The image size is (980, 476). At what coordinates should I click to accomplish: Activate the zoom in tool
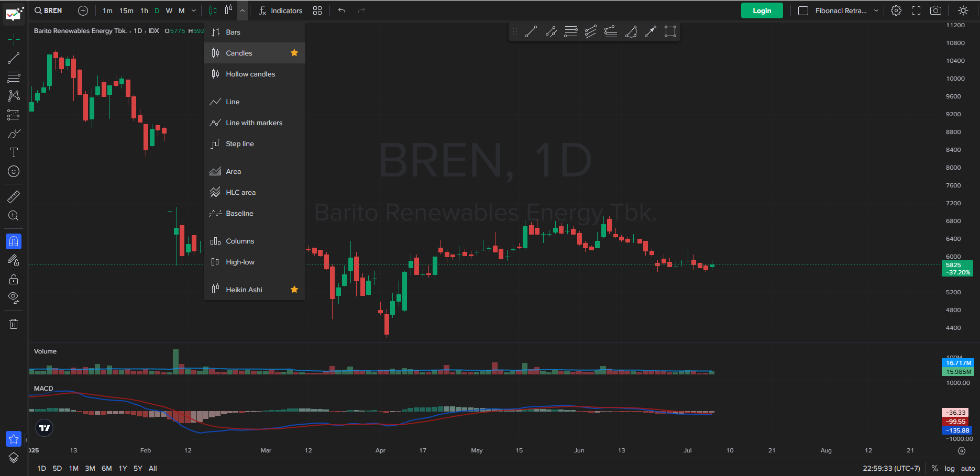14,216
